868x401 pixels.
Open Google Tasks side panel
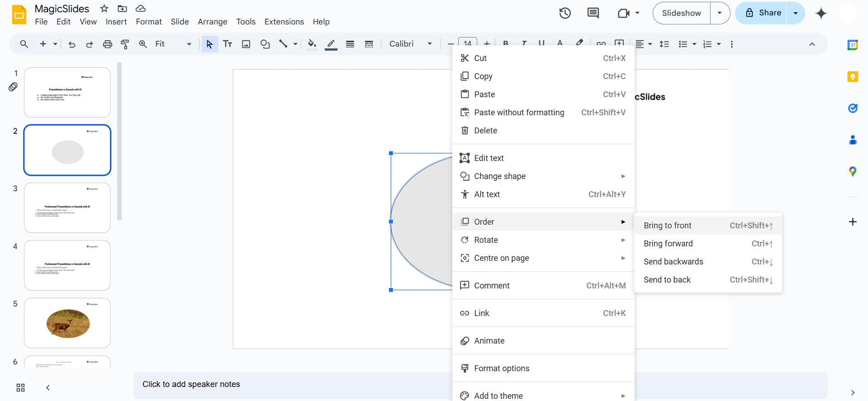point(853,108)
